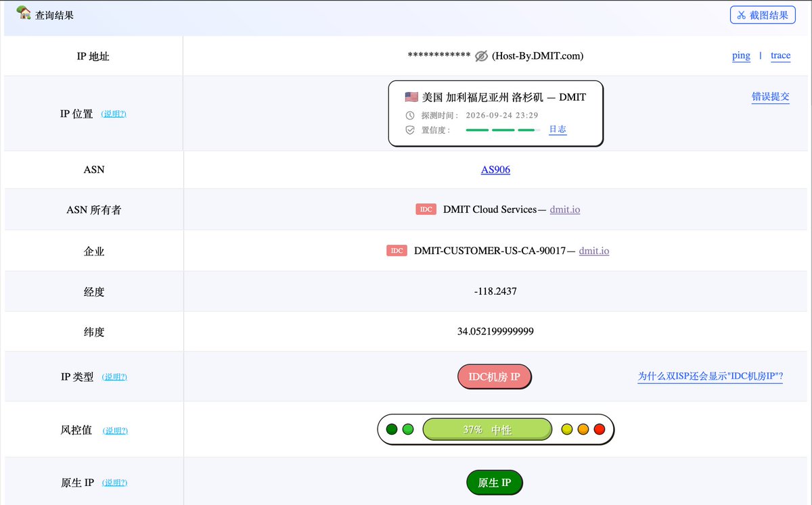The image size is (812, 505).
Task: Click the light green risk indicator dot
Action: [x=408, y=429]
